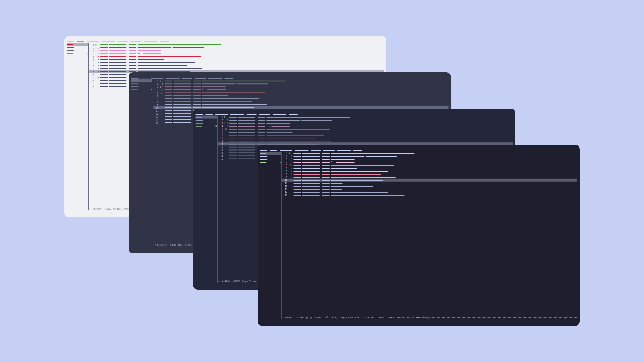
Task: Select the red highlighted mailbox in the front window's sidebar
Action: click(263, 153)
